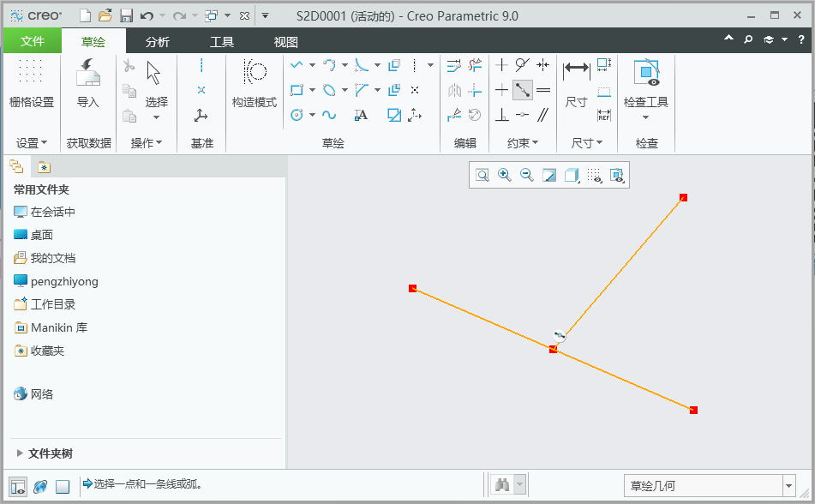Click the Zoom In icon
This screenshot has height=504, width=815.
505,175
